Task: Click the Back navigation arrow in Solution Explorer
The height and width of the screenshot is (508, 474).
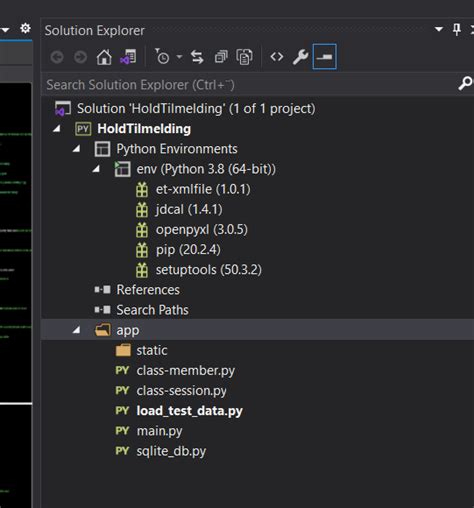Action: 57,57
